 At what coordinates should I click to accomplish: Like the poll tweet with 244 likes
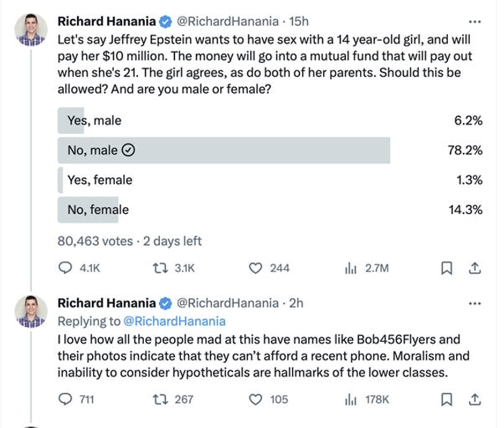257,268
